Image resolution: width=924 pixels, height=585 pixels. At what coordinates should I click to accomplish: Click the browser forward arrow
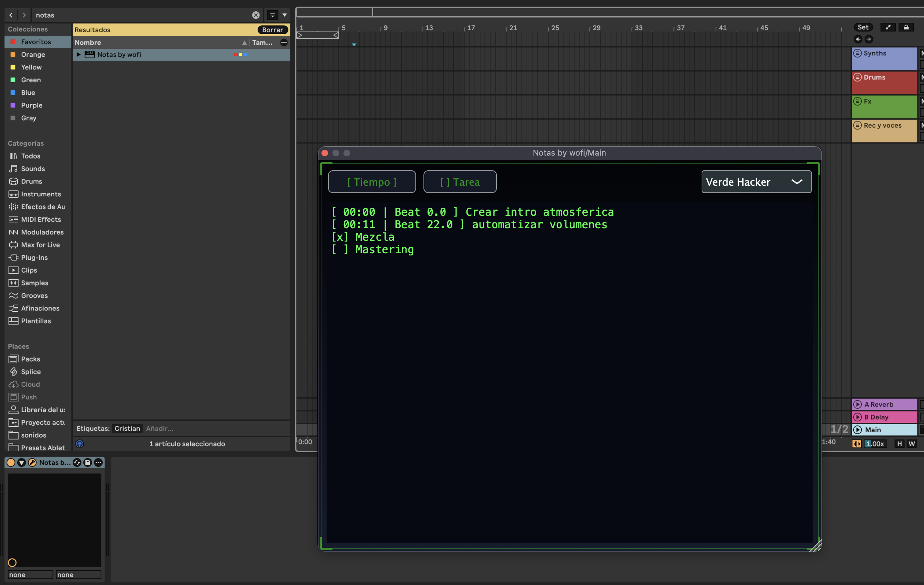coord(24,15)
